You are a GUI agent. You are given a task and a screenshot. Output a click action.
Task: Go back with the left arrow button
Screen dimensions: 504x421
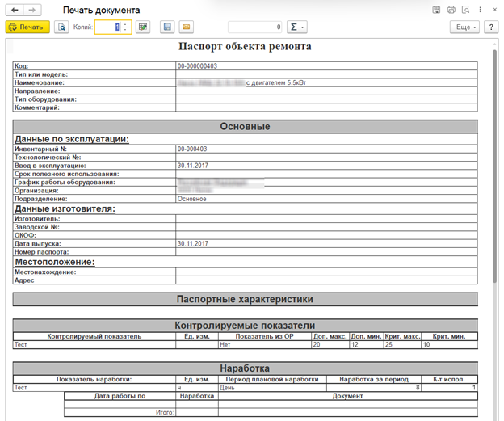pos(15,10)
